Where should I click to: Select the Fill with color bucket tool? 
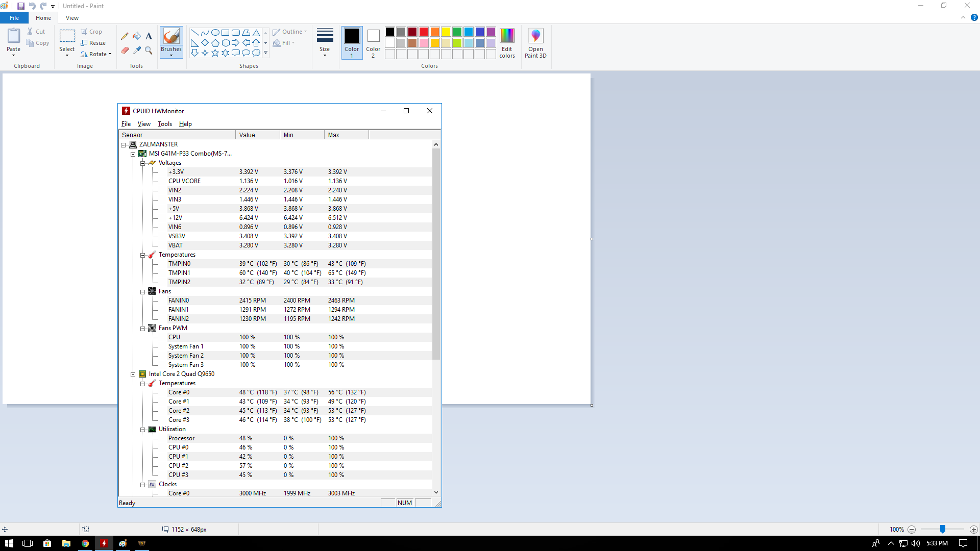point(137,36)
